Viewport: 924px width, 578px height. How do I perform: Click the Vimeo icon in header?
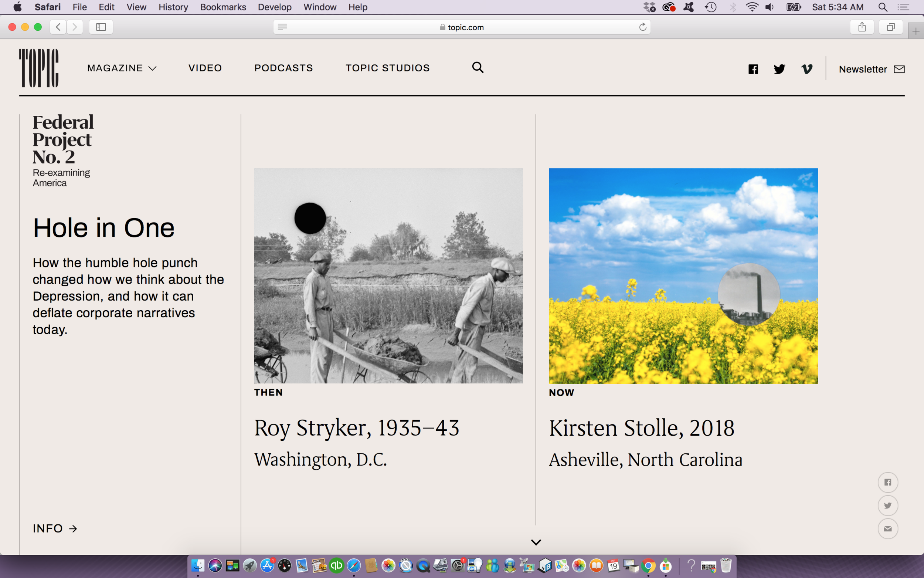[x=807, y=69]
